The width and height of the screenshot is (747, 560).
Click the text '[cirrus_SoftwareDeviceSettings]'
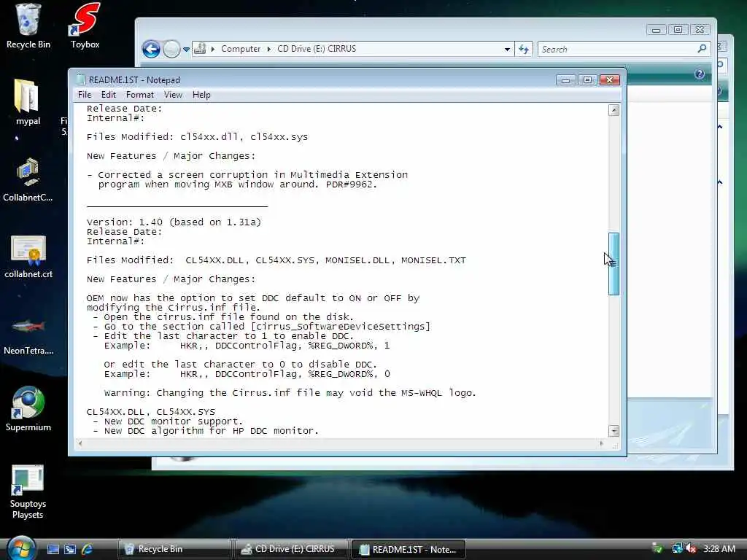point(340,326)
